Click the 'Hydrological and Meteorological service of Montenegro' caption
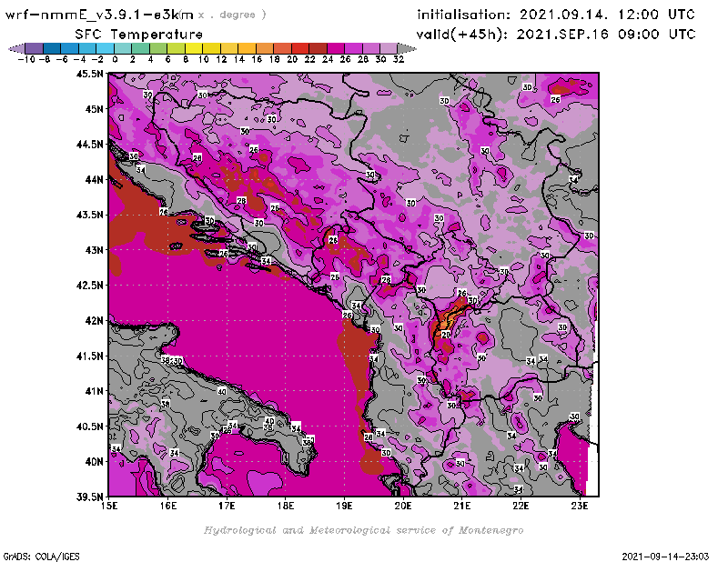This screenshot has height=562, width=728. coord(363,530)
